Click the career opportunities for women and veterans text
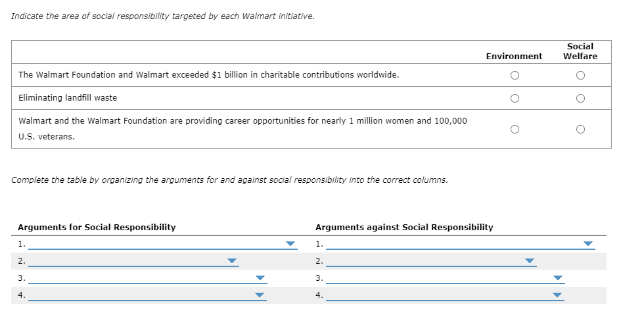This screenshot has width=644, height=319. coord(242,129)
